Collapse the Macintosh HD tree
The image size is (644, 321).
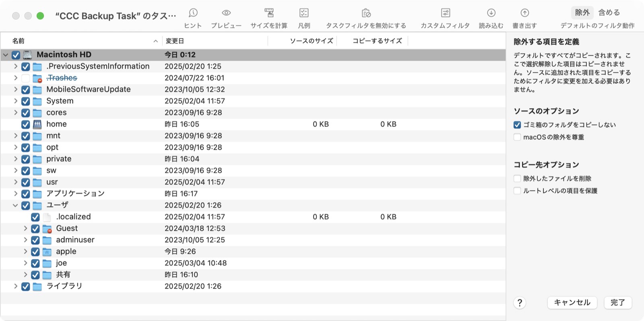(x=6, y=55)
